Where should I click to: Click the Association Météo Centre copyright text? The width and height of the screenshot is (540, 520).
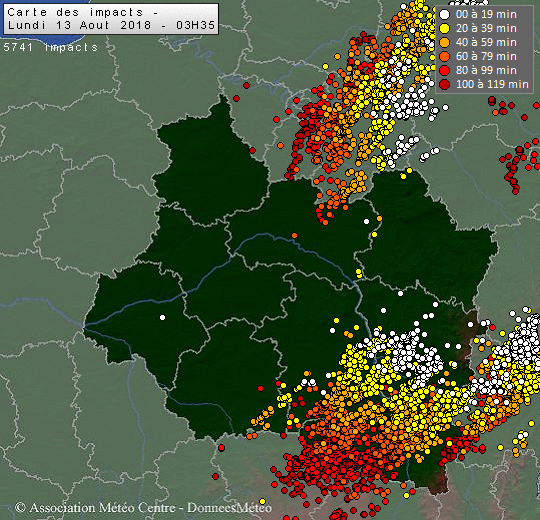coord(95,508)
